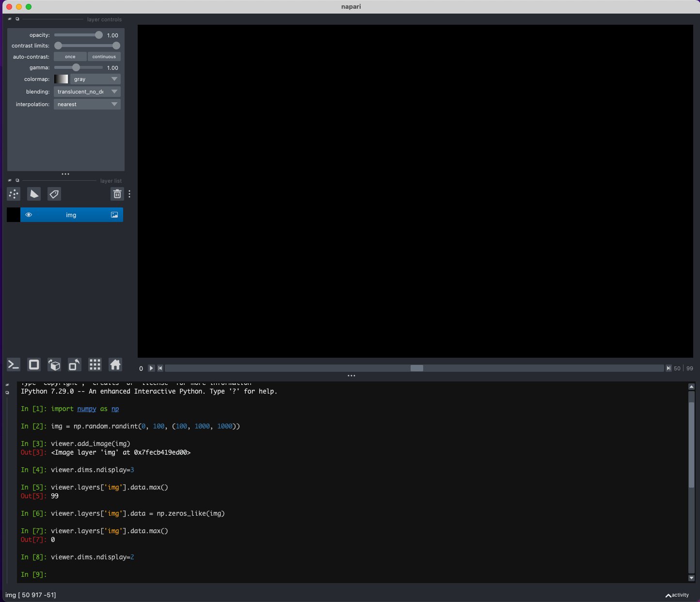This screenshot has height=602, width=700.
Task: Click the IPython console input area
Action: [x=194, y=574]
